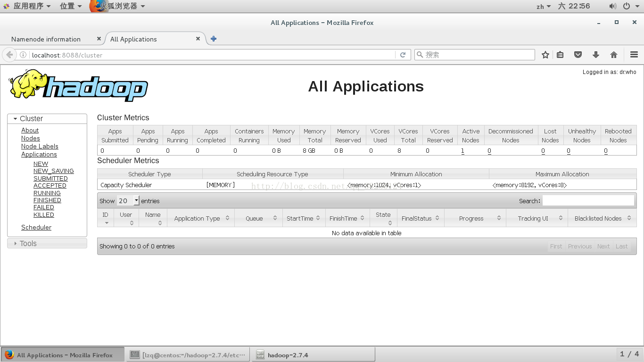
Task: Focus the localhost:8088/cluster address bar
Action: click(x=212, y=55)
